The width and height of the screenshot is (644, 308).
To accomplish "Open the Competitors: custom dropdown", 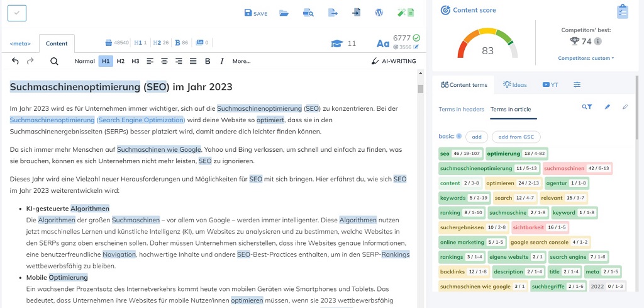I will tap(586, 59).
